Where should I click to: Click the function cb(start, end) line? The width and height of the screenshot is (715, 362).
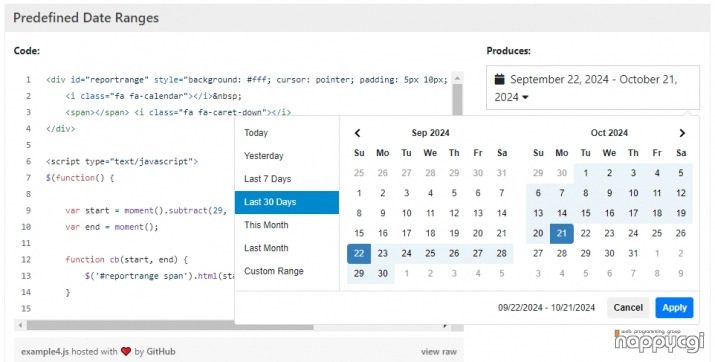[126, 260]
